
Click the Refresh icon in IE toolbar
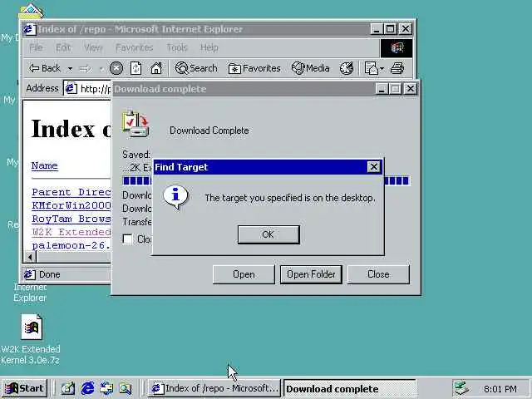[136, 68]
